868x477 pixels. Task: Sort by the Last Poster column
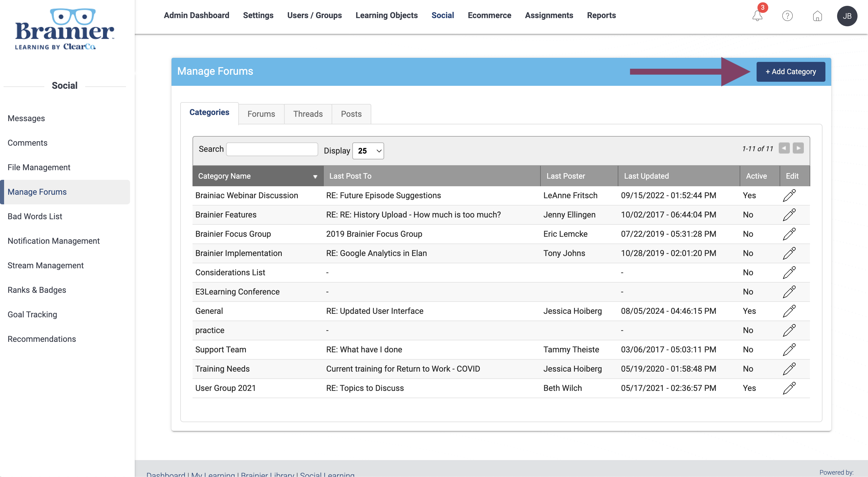point(579,176)
